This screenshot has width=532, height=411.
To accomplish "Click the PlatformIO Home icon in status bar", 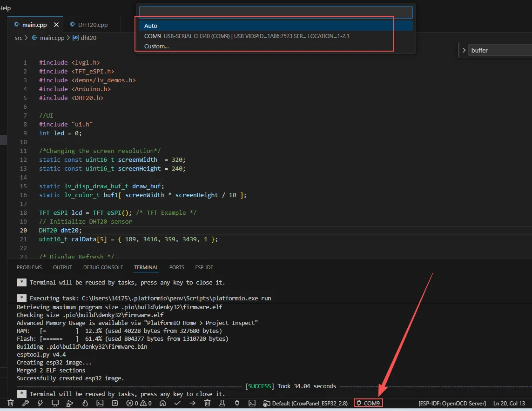I will point(162,403).
